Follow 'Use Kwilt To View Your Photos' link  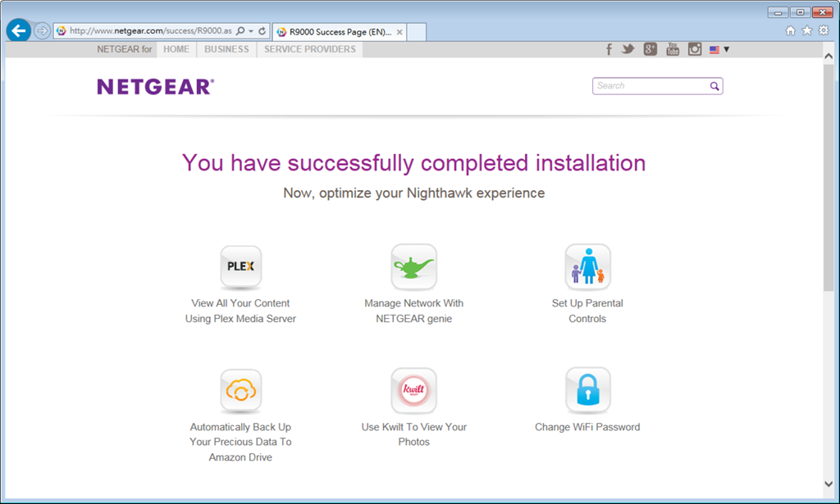click(x=413, y=434)
